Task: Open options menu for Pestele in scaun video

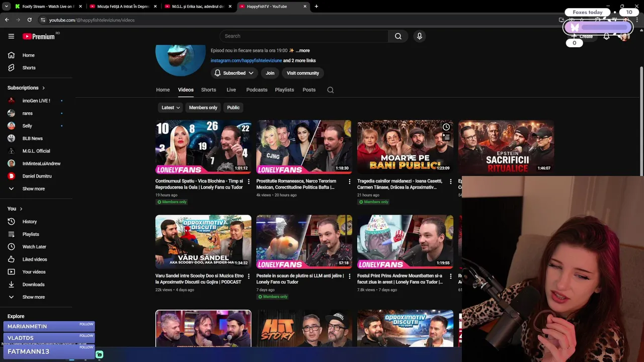Action: pos(350,276)
